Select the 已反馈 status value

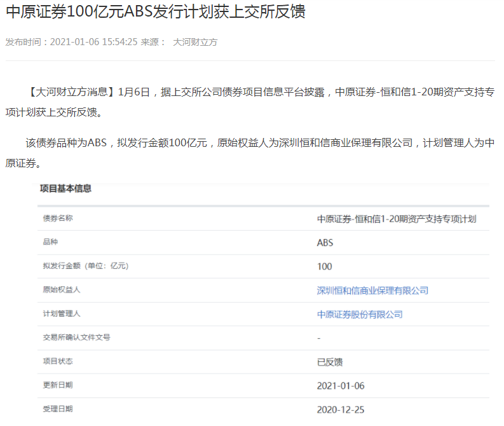330,362
